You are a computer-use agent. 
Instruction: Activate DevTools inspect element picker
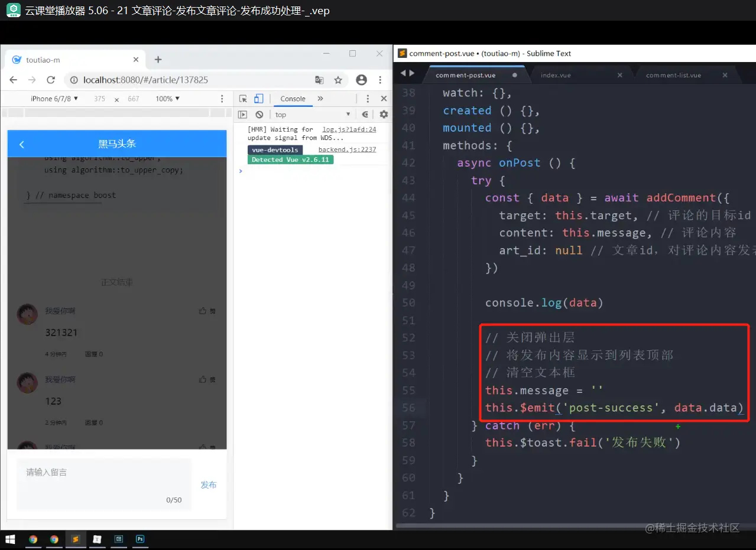point(243,99)
